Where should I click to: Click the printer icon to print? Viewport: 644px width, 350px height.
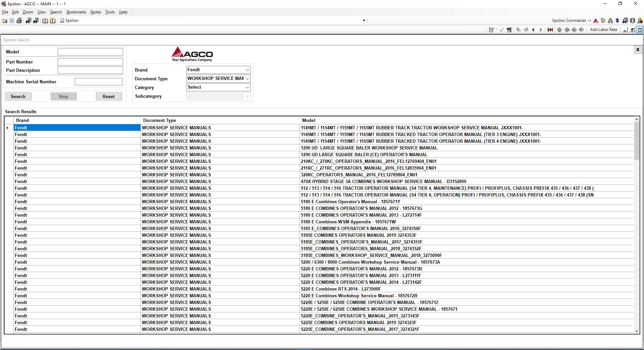pos(19,20)
